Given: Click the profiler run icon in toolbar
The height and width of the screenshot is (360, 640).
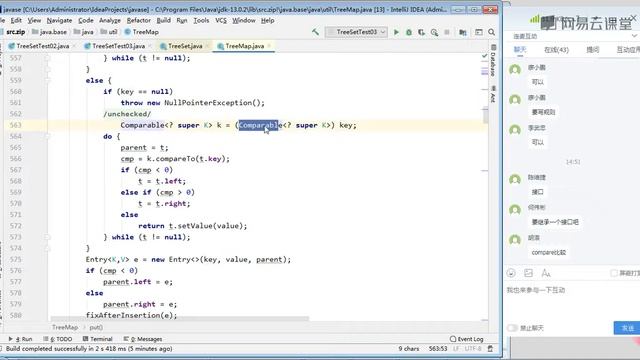Looking at the screenshot, I should pyautogui.click(x=434, y=32).
